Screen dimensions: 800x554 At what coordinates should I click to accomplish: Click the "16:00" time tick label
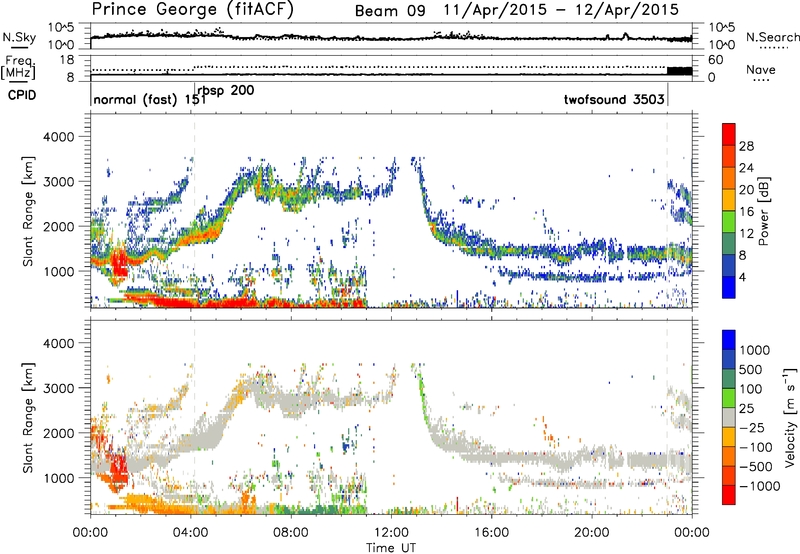pyautogui.click(x=491, y=533)
